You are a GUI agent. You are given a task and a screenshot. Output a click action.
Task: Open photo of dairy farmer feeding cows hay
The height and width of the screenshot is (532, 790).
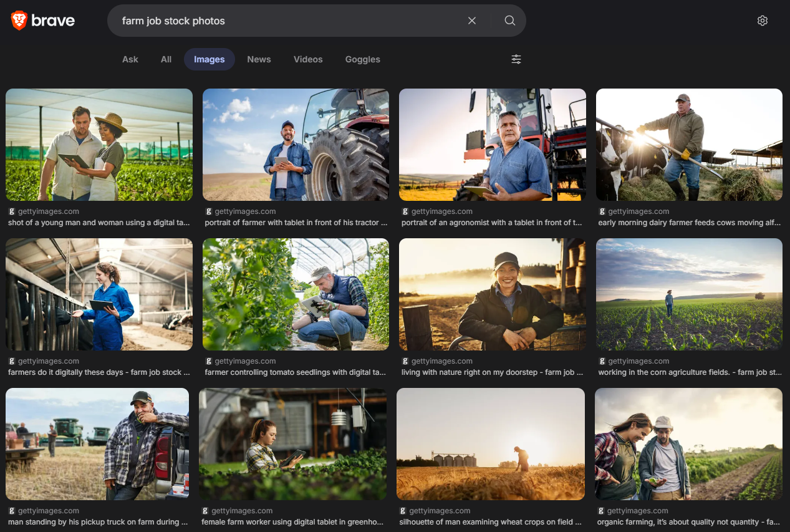(689, 145)
